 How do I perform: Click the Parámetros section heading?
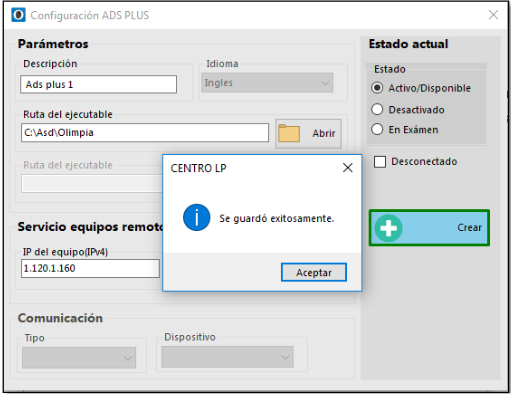(53, 44)
